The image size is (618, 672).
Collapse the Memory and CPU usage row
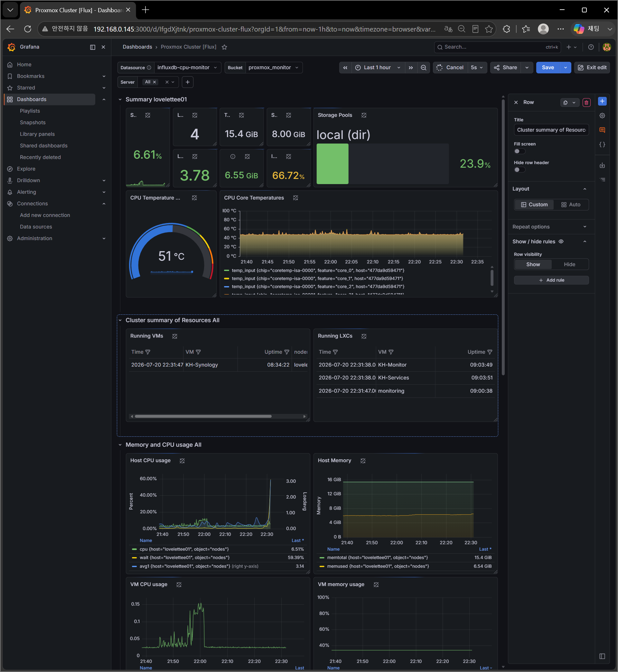pyautogui.click(x=120, y=445)
